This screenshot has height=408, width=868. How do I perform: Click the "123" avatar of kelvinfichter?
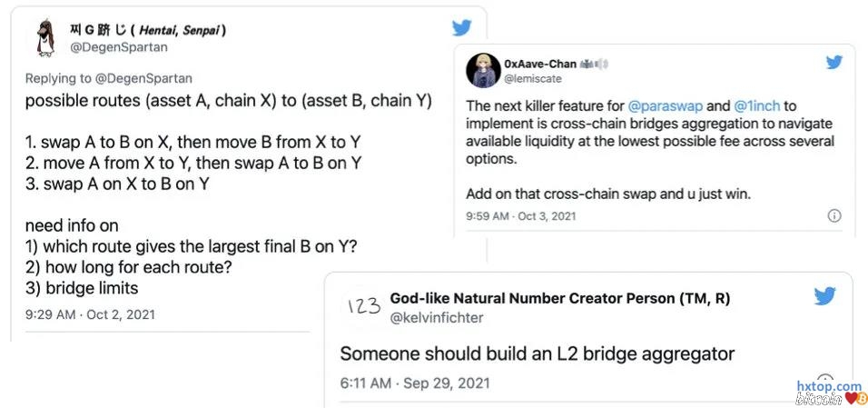click(363, 306)
